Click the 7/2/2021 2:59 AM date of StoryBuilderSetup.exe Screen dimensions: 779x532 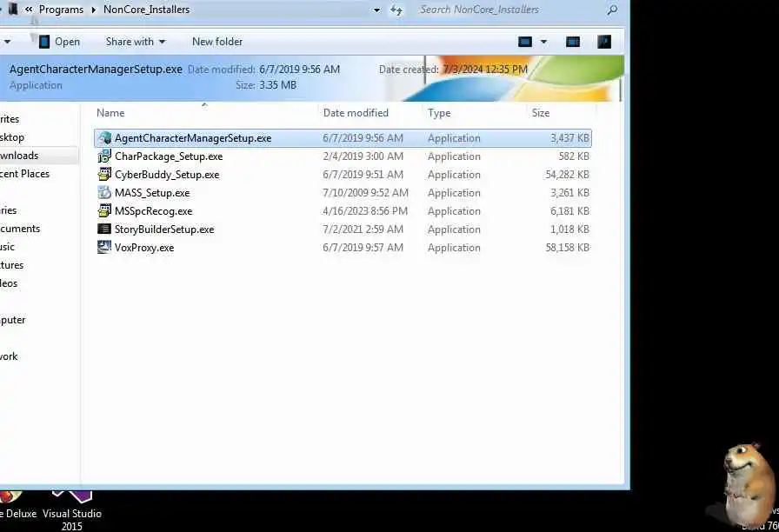[363, 229]
